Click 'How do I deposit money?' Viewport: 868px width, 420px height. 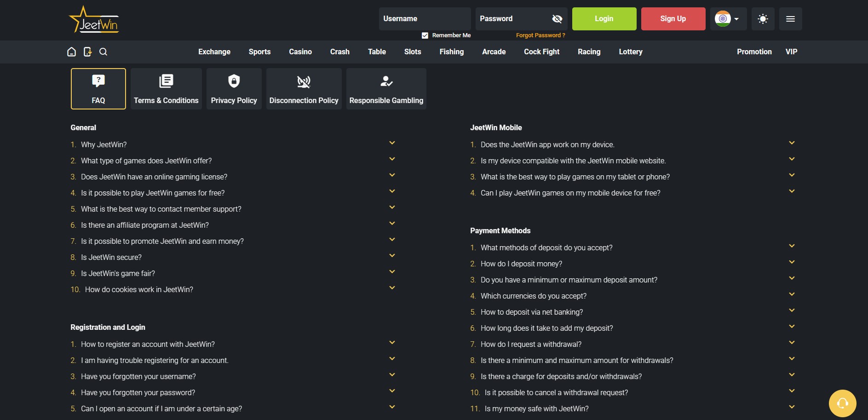[x=521, y=264]
